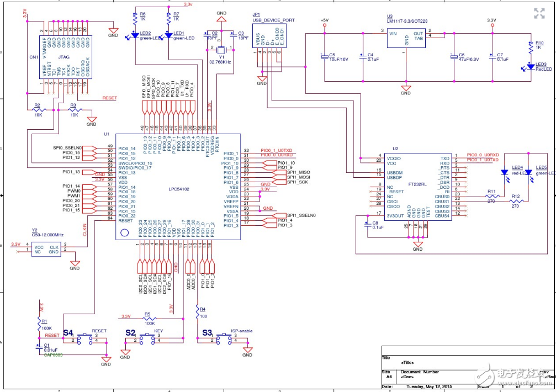Select capacitor C6 47uF/6.3V

point(453,57)
